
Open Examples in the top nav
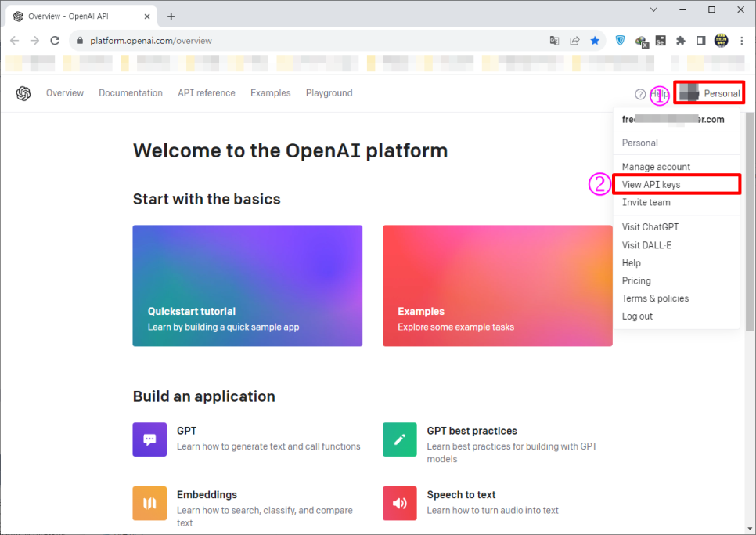tap(271, 93)
